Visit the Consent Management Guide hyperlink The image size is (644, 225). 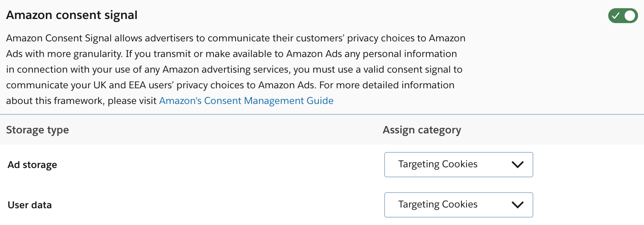(x=246, y=101)
